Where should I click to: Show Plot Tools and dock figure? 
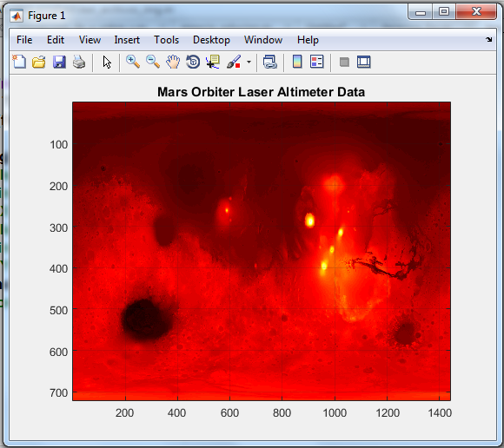[364, 62]
